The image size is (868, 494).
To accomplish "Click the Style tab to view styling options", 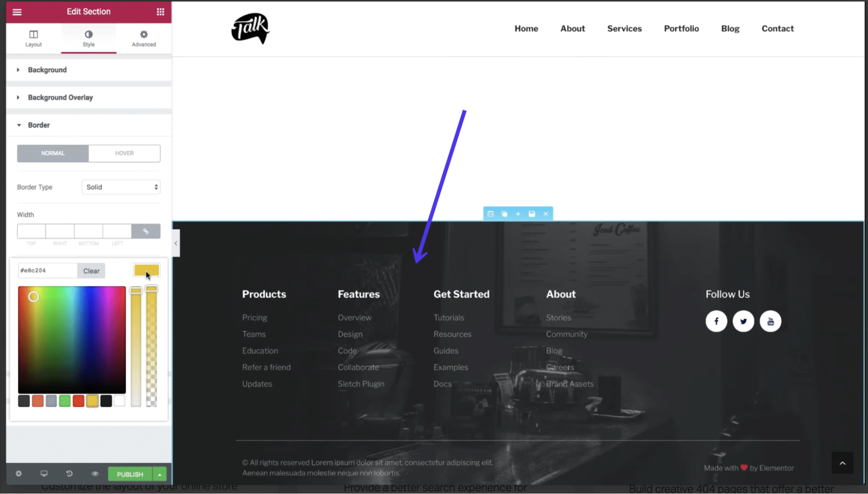I will click(88, 38).
